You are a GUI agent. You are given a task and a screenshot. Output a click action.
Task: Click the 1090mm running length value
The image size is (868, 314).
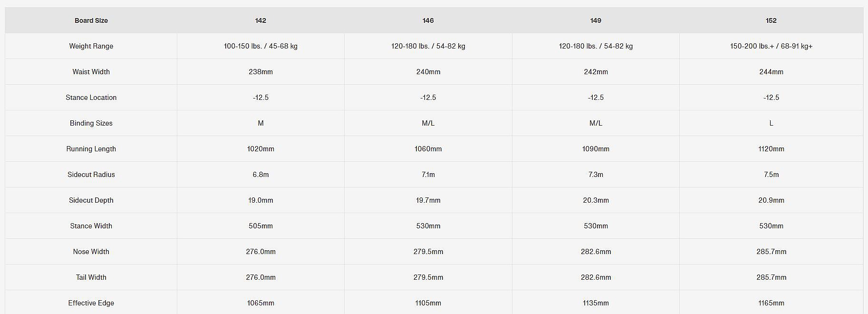pyautogui.click(x=596, y=149)
